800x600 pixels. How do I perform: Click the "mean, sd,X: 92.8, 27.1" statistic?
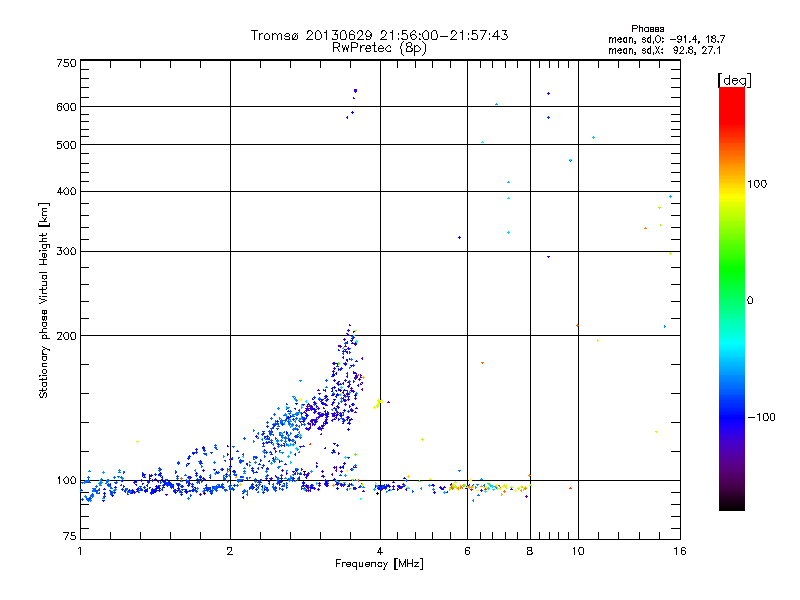(664, 51)
